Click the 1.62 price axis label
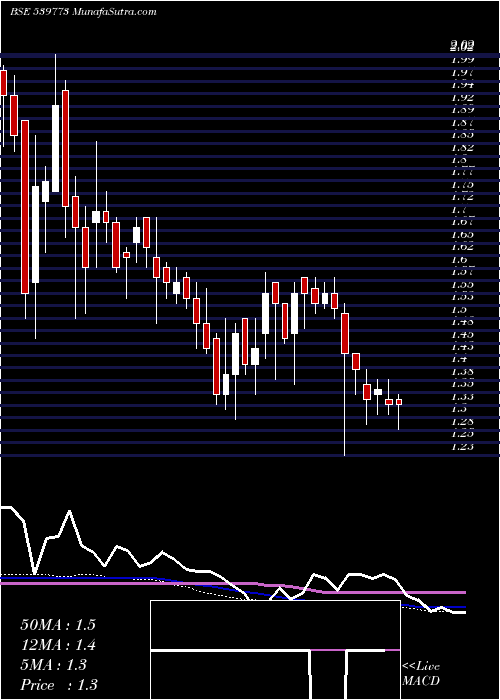 462,246
